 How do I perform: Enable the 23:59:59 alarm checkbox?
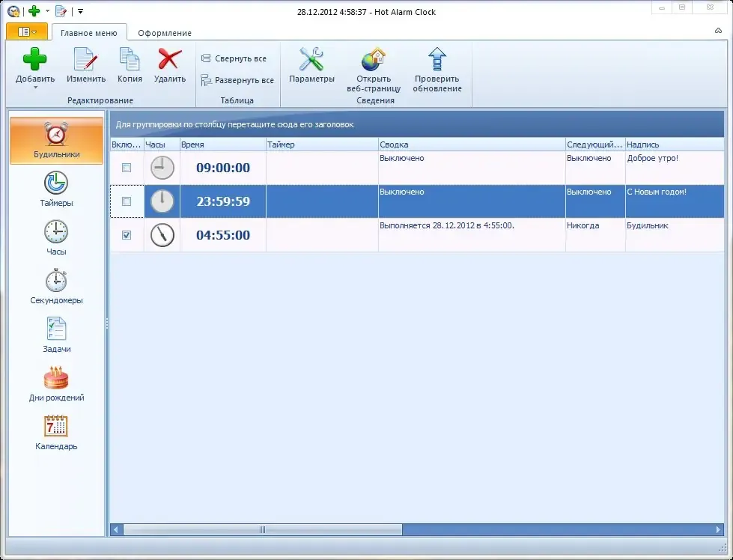tap(127, 201)
